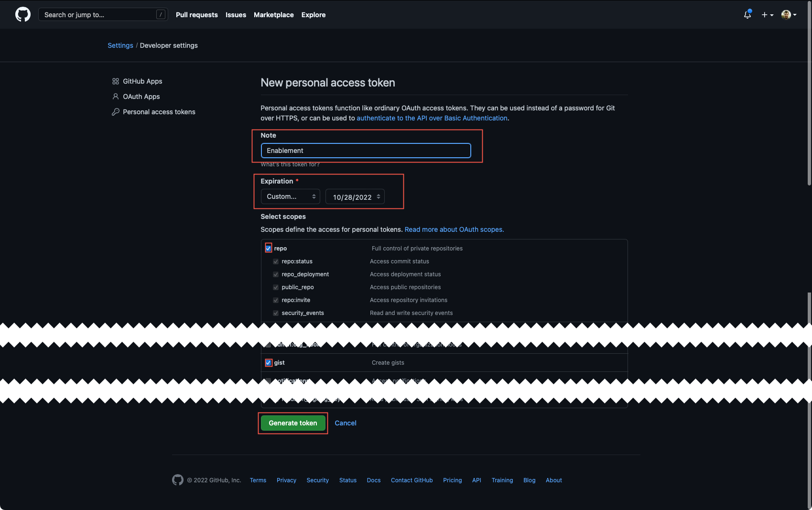The width and height of the screenshot is (812, 510).
Task: Open the Custom... expiration dropdown
Action: (x=291, y=196)
